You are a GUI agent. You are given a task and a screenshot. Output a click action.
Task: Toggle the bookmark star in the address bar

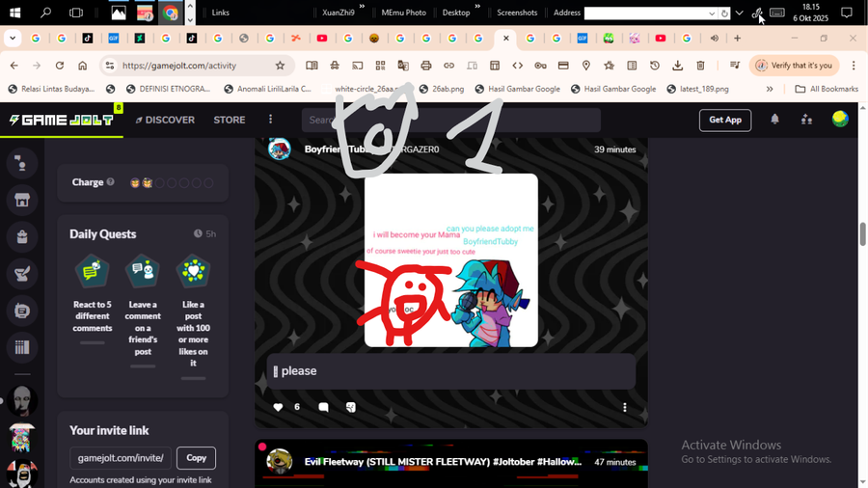click(x=280, y=66)
